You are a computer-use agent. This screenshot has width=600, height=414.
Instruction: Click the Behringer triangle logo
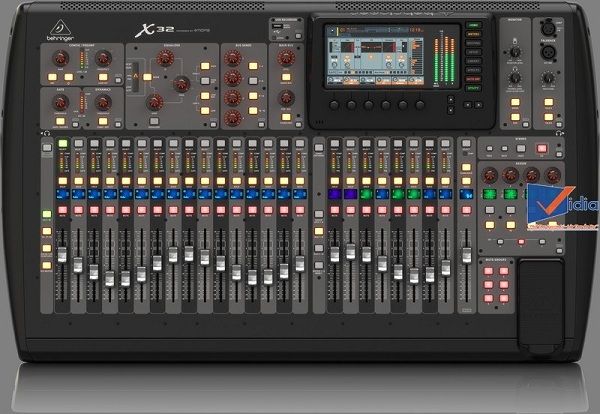(60, 28)
